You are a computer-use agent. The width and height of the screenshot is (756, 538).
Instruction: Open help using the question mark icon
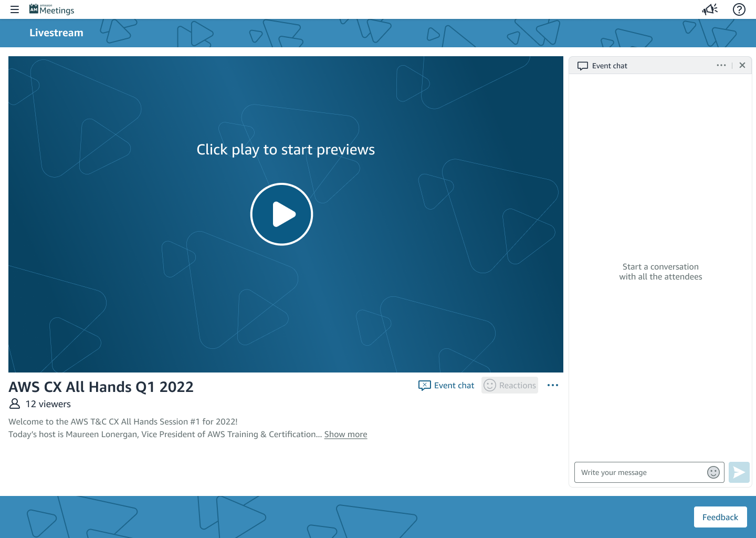(739, 9)
